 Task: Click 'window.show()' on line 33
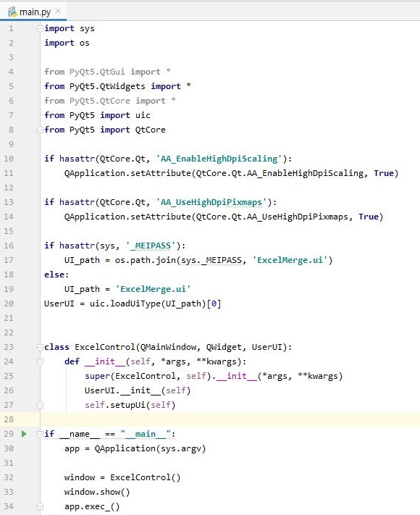click(x=97, y=492)
